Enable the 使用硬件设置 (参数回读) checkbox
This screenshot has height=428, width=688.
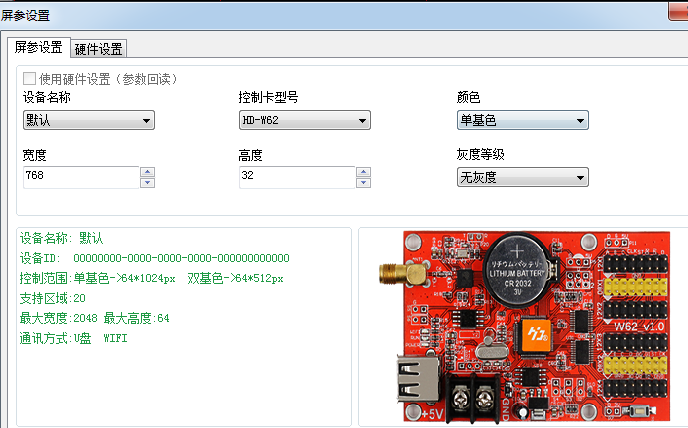(x=30, y=78)
